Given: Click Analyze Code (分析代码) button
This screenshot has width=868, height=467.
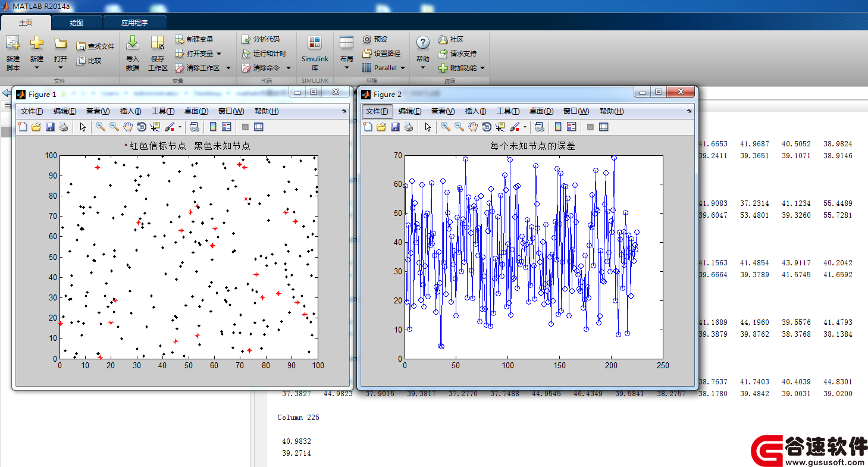Looking at the screenshot, I should pyautogui.click(x=261, y=39).
